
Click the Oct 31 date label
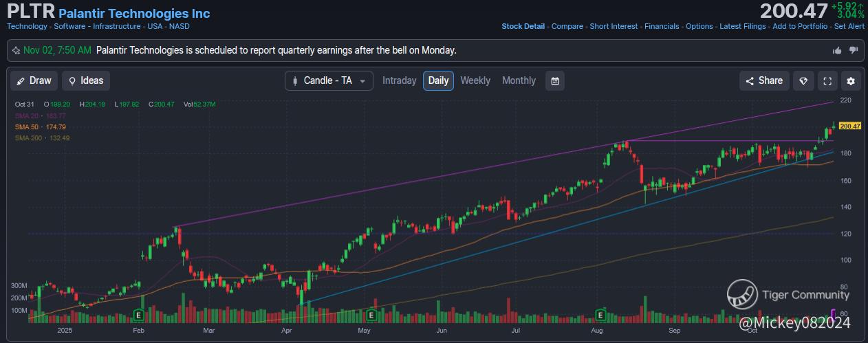(25, 104)
